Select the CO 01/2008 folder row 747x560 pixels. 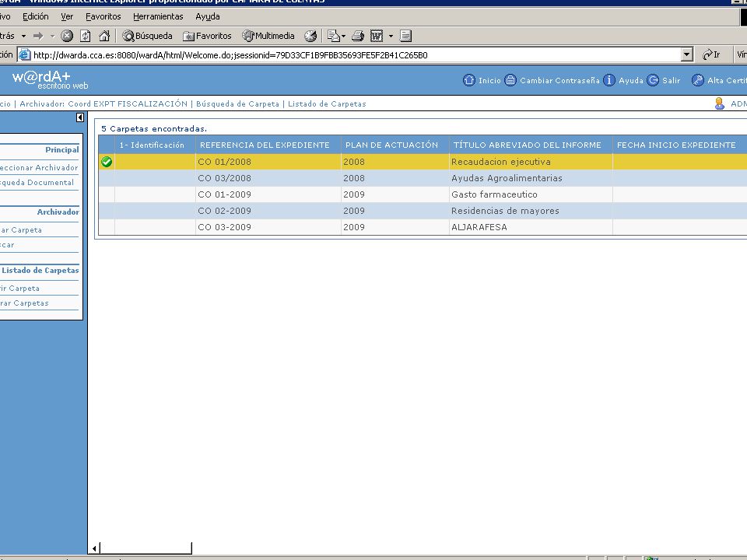point(423,162)
